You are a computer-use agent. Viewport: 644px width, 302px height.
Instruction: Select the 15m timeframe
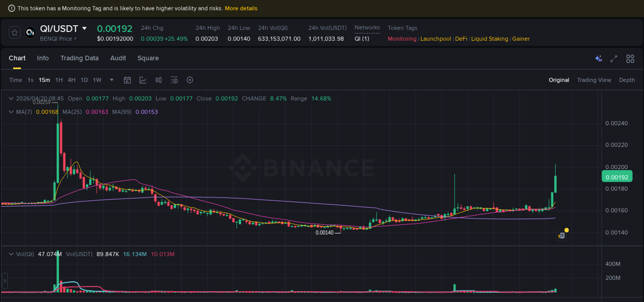pyautogui.click(x=44, y=80)
